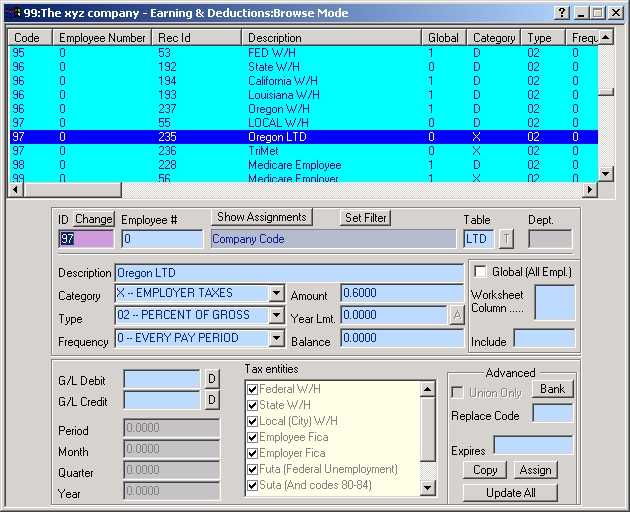Click the A button beside Year Lmt.

456,315
